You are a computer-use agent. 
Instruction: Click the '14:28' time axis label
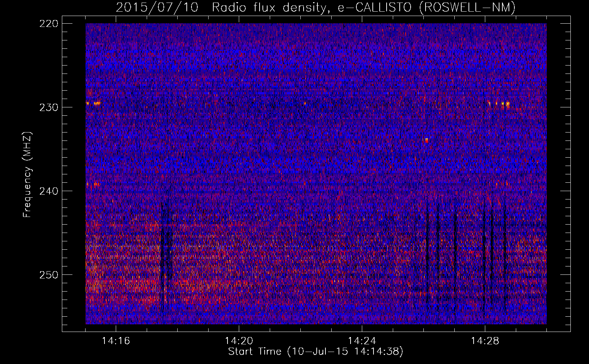(x=485, y=341)
